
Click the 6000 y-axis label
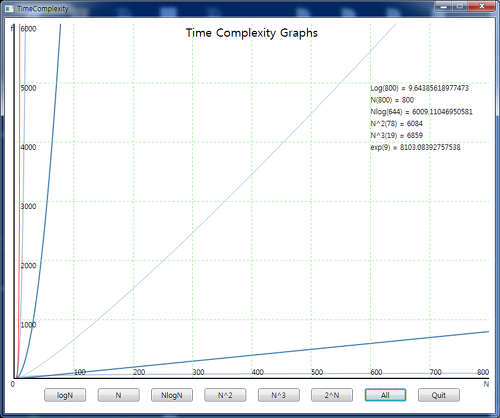[x=28, y=29]
